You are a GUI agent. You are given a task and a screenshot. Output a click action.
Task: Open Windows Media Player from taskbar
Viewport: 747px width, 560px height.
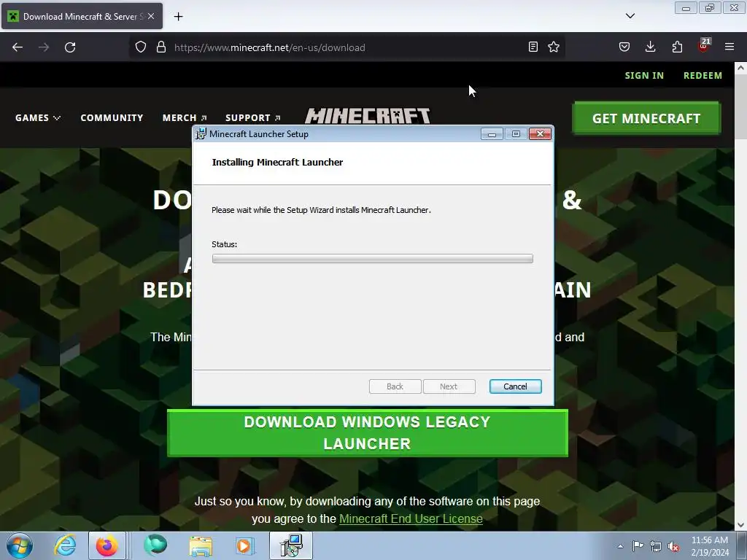[245, 545]
